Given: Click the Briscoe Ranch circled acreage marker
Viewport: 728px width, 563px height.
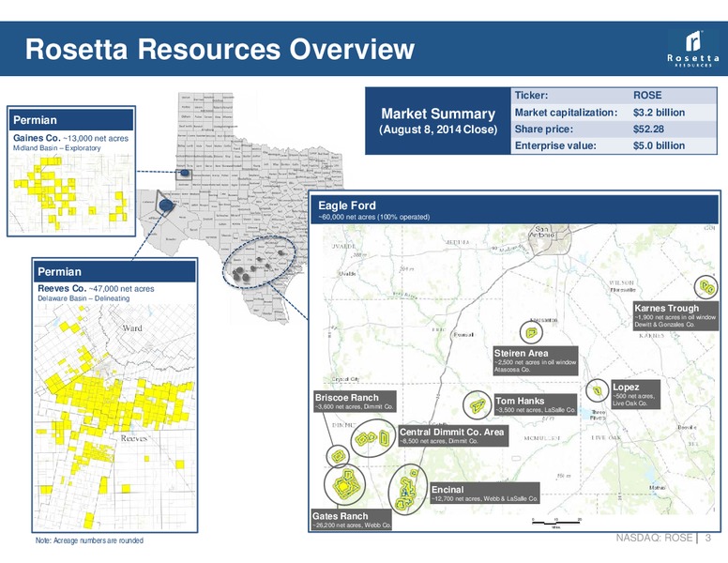Looking at the screenshot, I should 338,456.
